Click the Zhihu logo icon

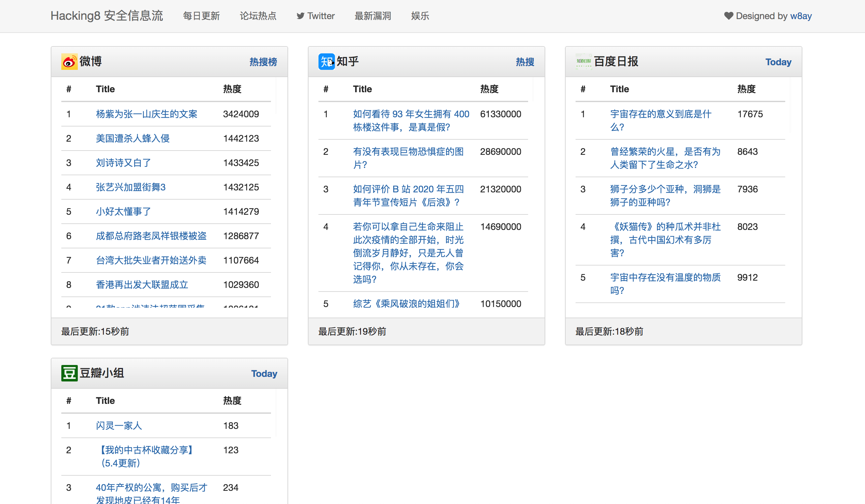point(326,62)
